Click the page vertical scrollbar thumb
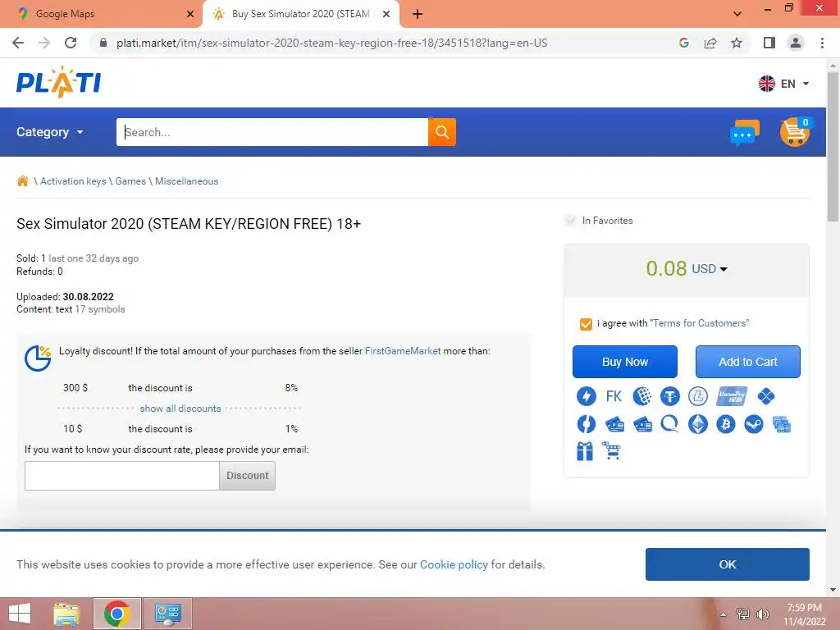 click(833, 146)
